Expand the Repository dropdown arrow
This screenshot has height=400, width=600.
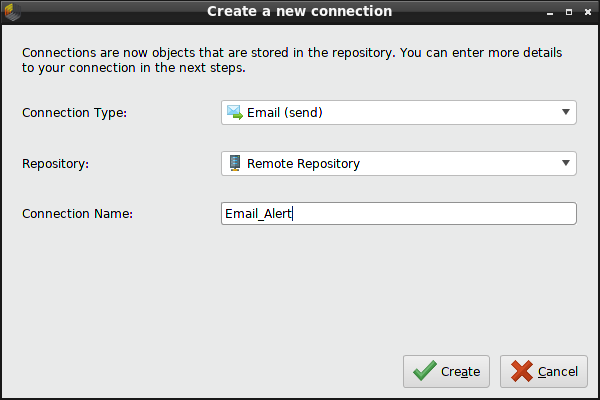coord(565,163)
